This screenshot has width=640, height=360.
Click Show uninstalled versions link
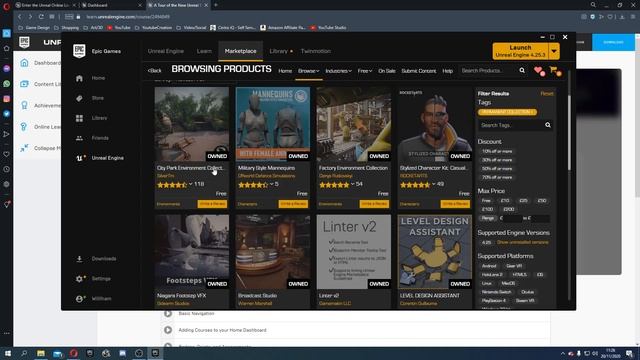(522, 242)
